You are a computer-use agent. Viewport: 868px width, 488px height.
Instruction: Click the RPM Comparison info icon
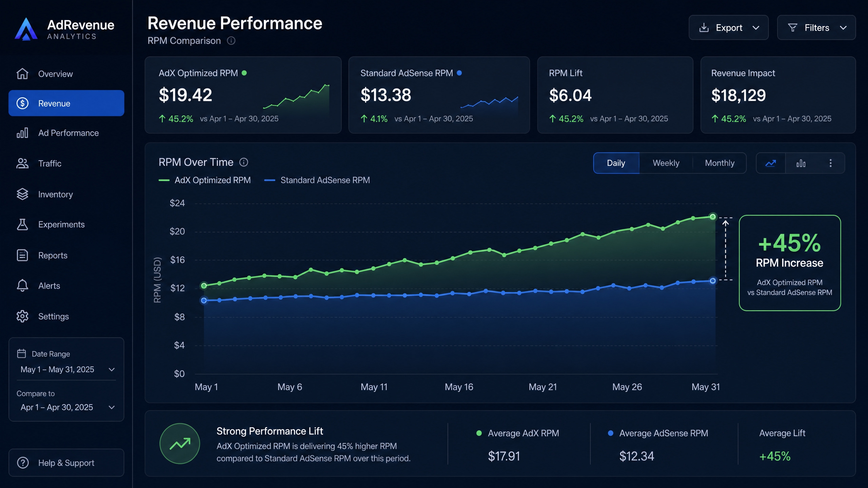(231, 41)
